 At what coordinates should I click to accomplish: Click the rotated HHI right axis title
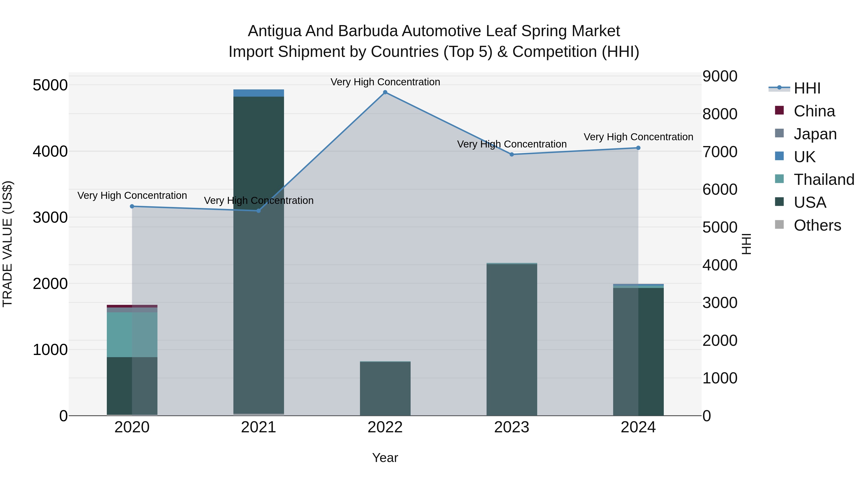(x=746, y=244)
